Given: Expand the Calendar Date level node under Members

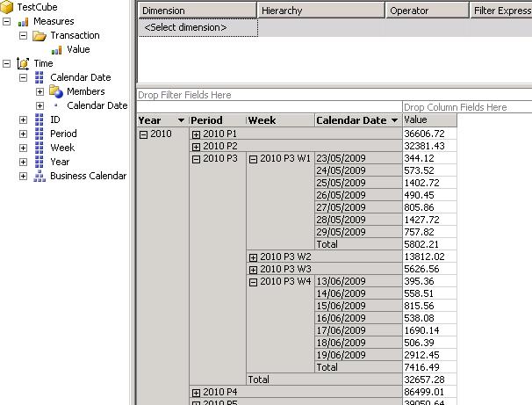Looking at the screenshot, I should 40,106.
